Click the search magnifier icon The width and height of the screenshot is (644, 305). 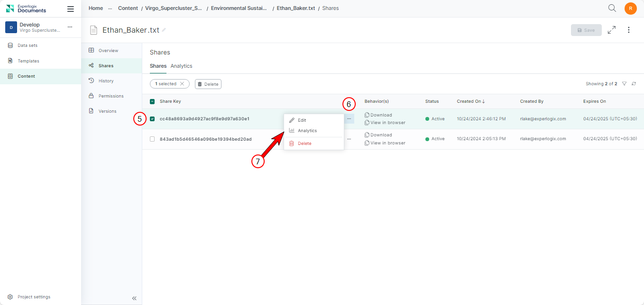click(612, 8)
